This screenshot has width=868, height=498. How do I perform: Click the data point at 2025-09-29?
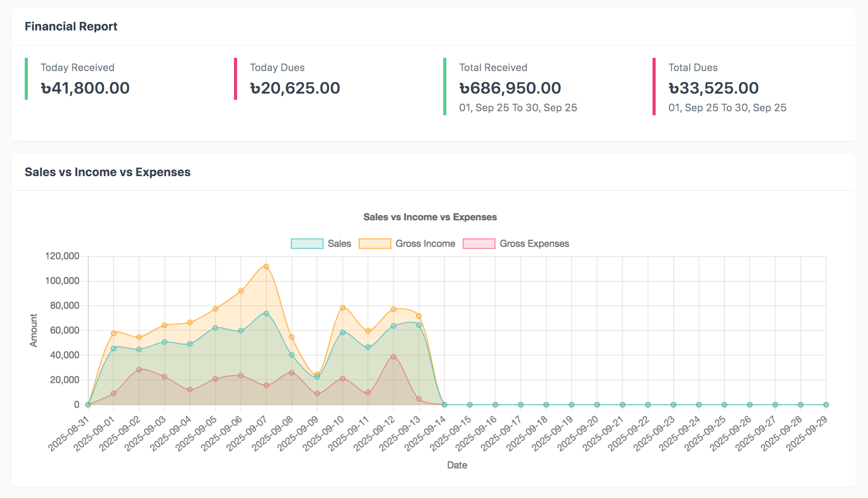coord(826,405)
